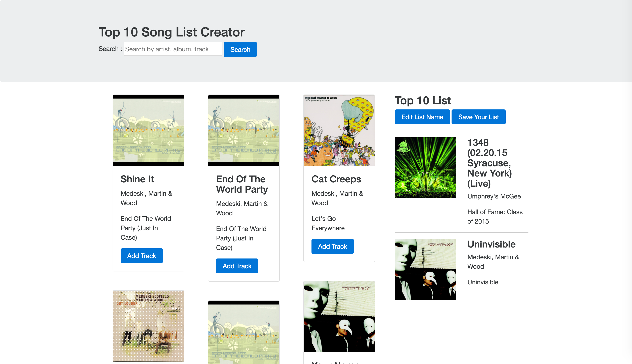This screenshot has height=364, width=632.
Task: Click the End Of The World Party cover
Action: [243, 130]
